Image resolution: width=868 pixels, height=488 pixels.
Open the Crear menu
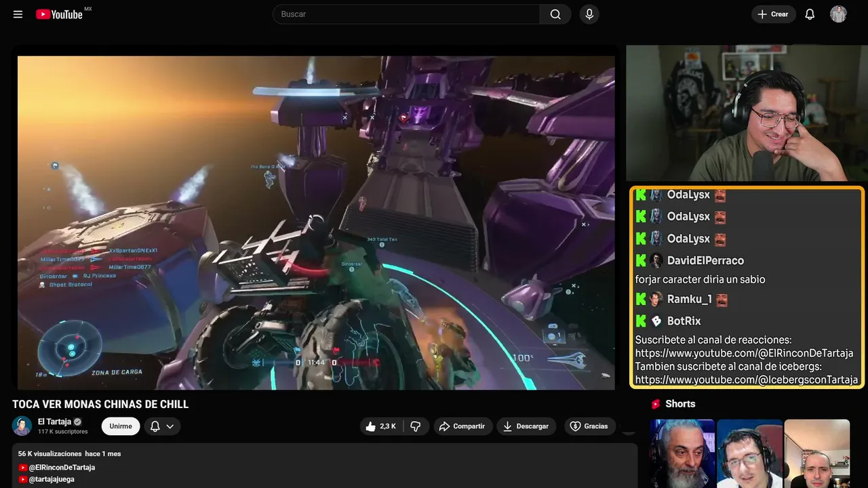(x=773, y=14)
